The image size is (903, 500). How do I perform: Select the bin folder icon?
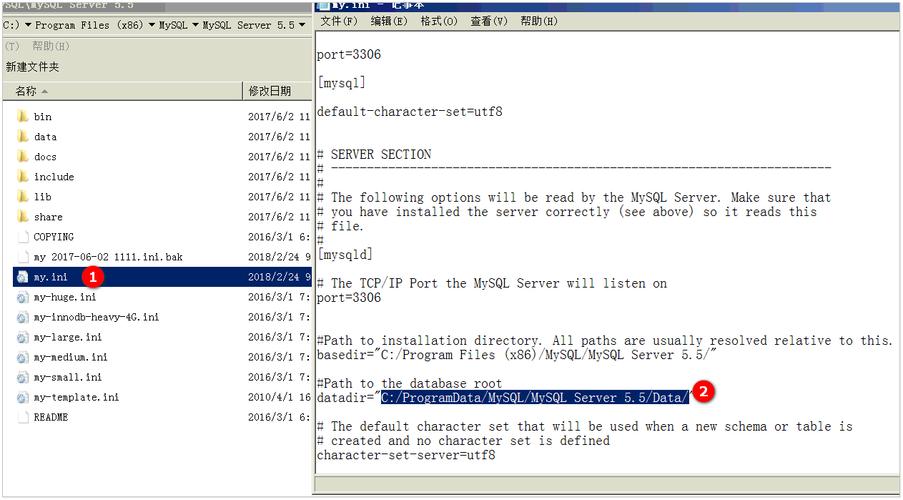point(23,117)
